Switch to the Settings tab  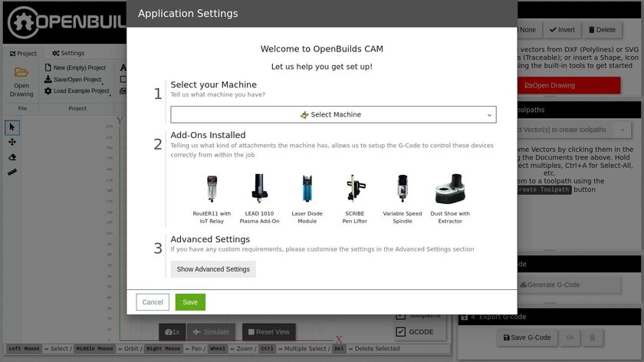68,53
